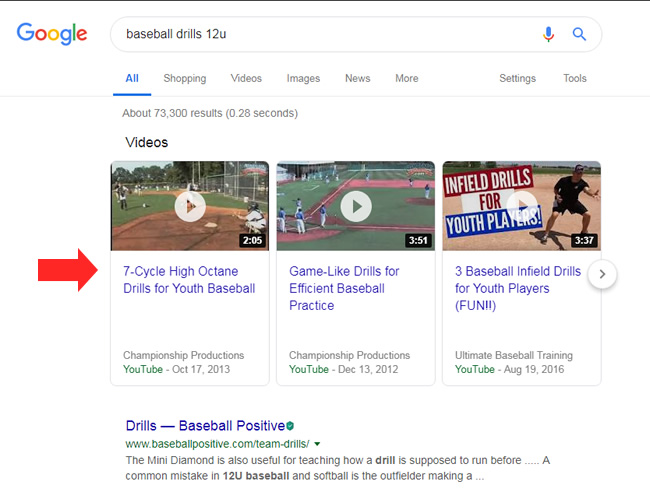The width and height of the screenshot is (650, 496).
Task: Open search Tools
Action: tap(575, 78)
